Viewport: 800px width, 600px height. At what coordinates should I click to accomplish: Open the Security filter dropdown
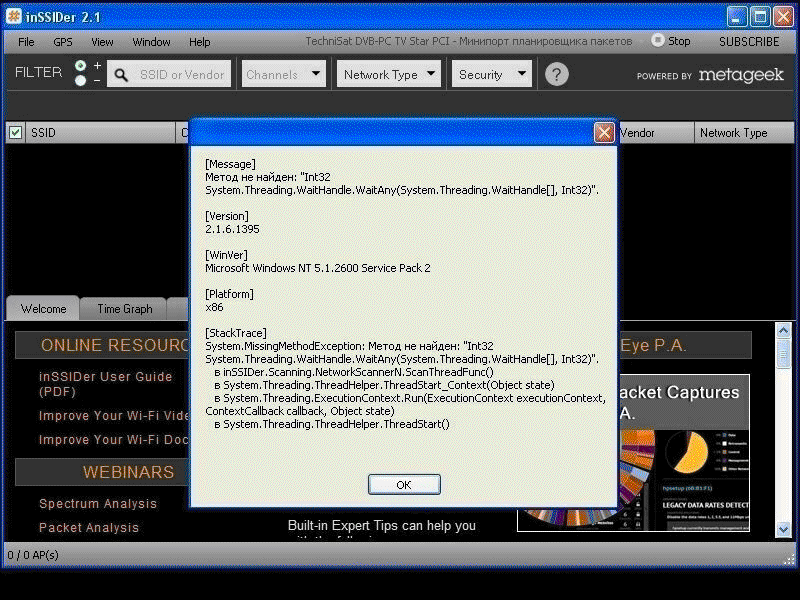491,74
